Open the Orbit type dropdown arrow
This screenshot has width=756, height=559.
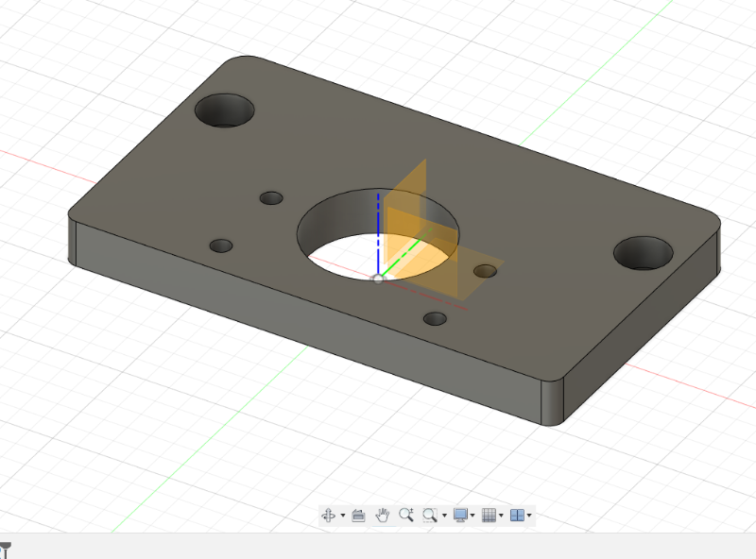[x=342, y=516]
